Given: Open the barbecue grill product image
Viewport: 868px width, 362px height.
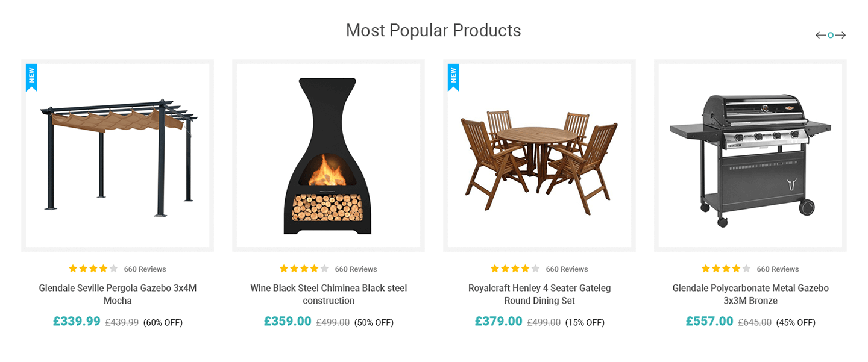Looking at the screenshot, I should [750, 155].
